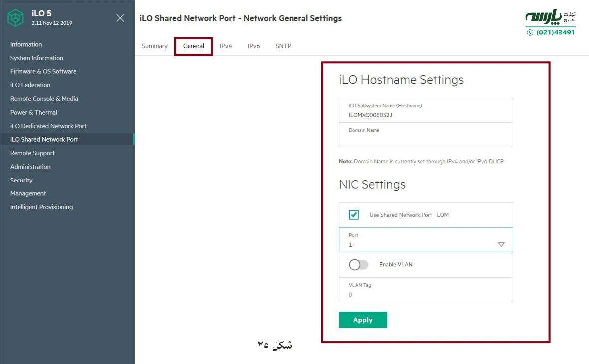Open the Security section

click(x=21, y=180)
